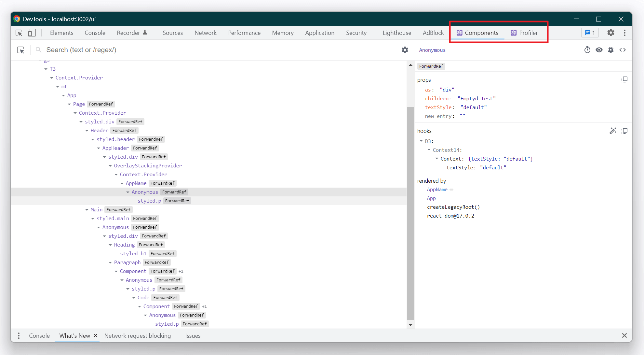
Task: Collapse the Context14 hook arrow
Action: point(429,150)
